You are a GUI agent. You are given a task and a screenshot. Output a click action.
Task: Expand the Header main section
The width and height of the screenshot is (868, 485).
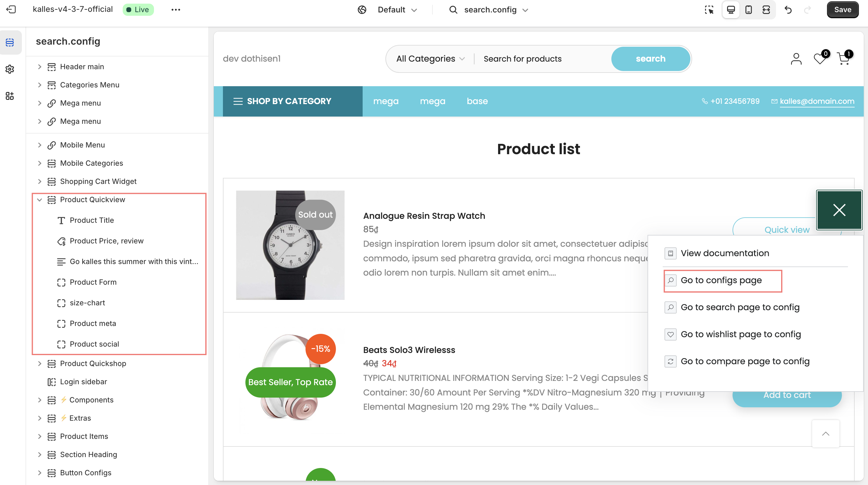39,67
